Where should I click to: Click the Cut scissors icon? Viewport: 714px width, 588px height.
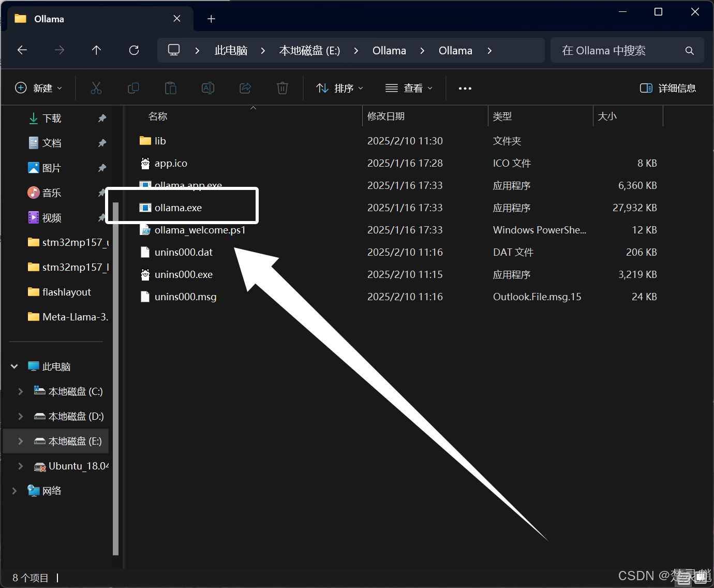coord(96,88)
